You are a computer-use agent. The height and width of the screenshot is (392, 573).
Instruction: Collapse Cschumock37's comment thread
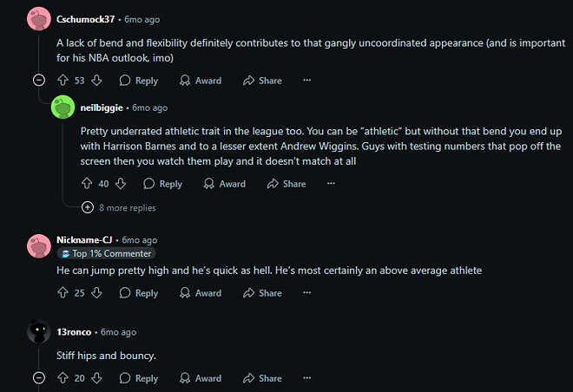(38, 81)
